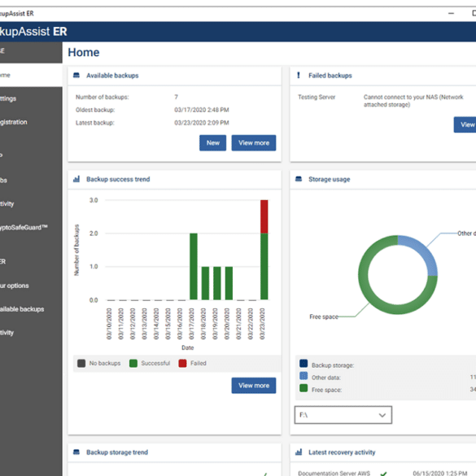Viewport: 476px width, 476px height.
Task: Click View more under Backup success trend
Action: (x=254, y=385)
